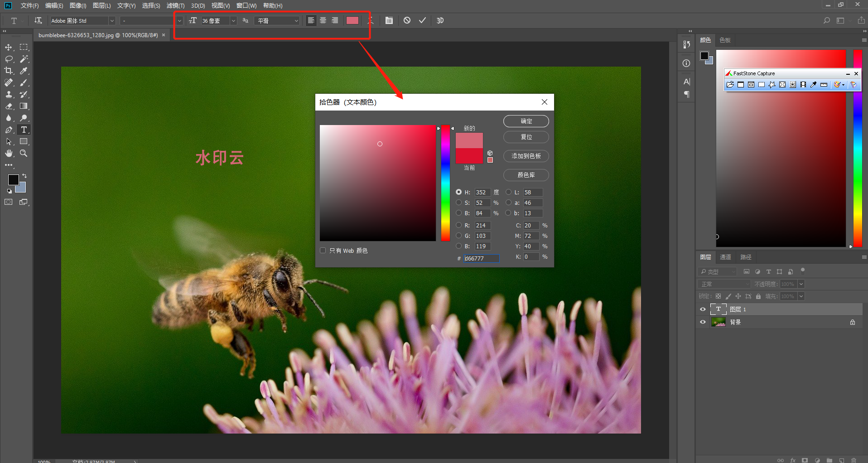
Task: Select the Rectangle shape tool
Action: 24,142
